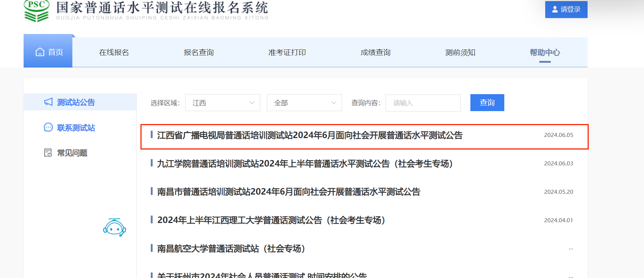Expand the 全部 city dropdown
Screen dimensions: 644x278
click(x=304, y=103)
